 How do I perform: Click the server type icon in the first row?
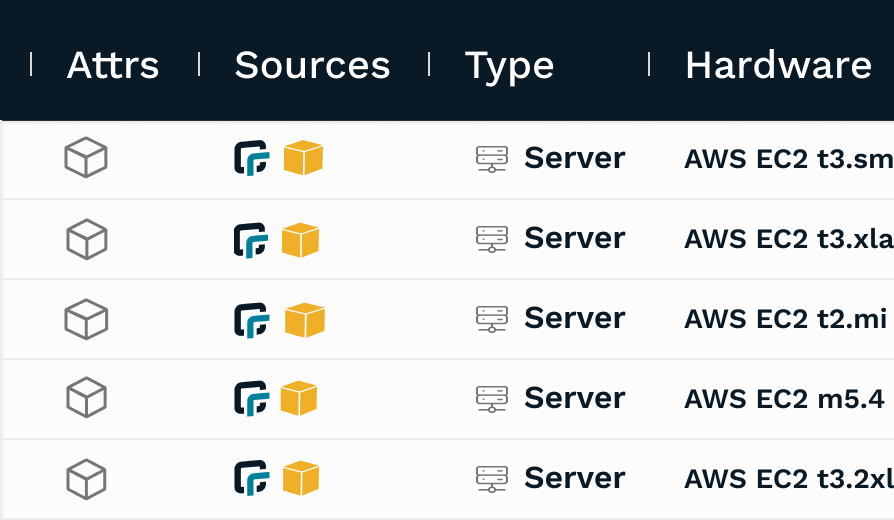[x=491, y=159]
